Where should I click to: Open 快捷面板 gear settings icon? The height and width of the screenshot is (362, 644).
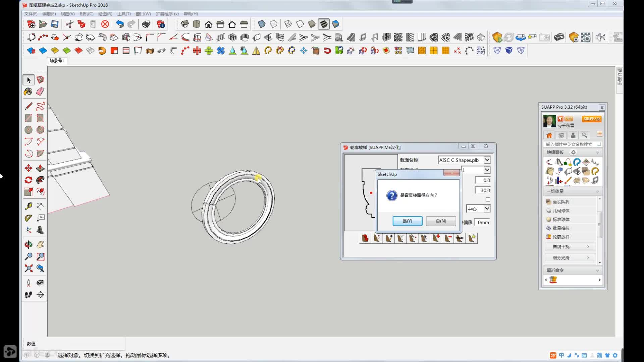click(574, 153)
